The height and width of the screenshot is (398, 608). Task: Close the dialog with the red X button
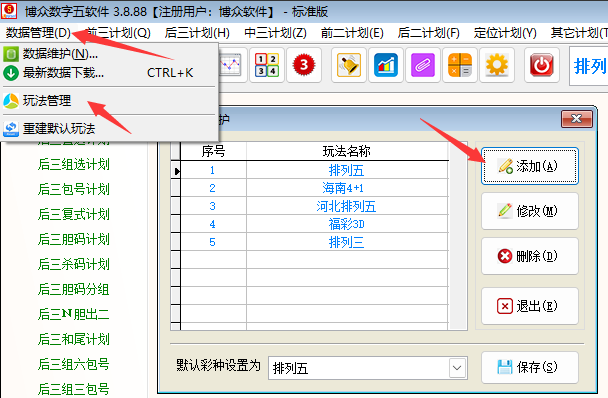pyautogui.click(x=577, y=119)
